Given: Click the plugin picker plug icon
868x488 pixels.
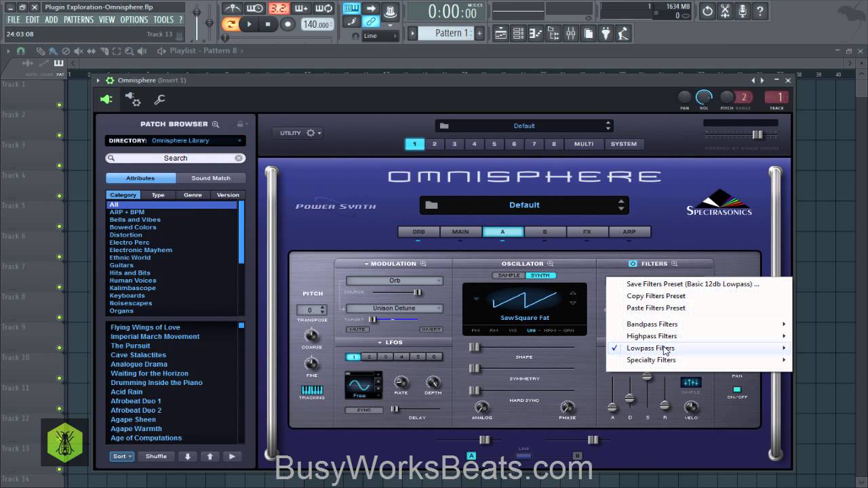Looking at the screenshot, I should coord(606,33).
